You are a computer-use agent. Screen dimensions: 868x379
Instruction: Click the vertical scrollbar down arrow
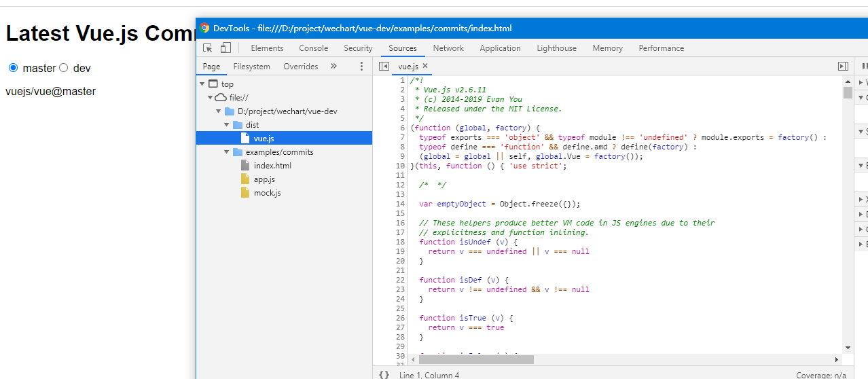tap(848, 348)
